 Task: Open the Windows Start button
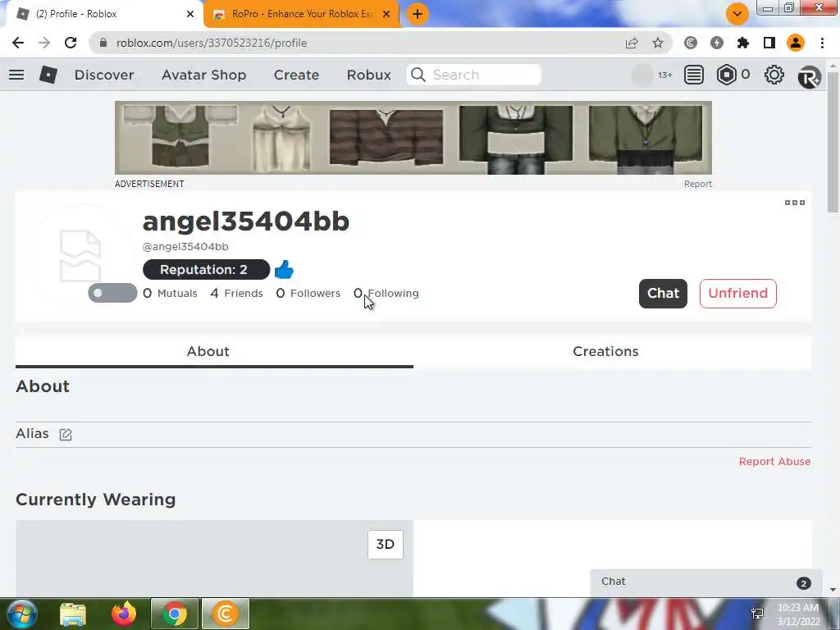21,614
